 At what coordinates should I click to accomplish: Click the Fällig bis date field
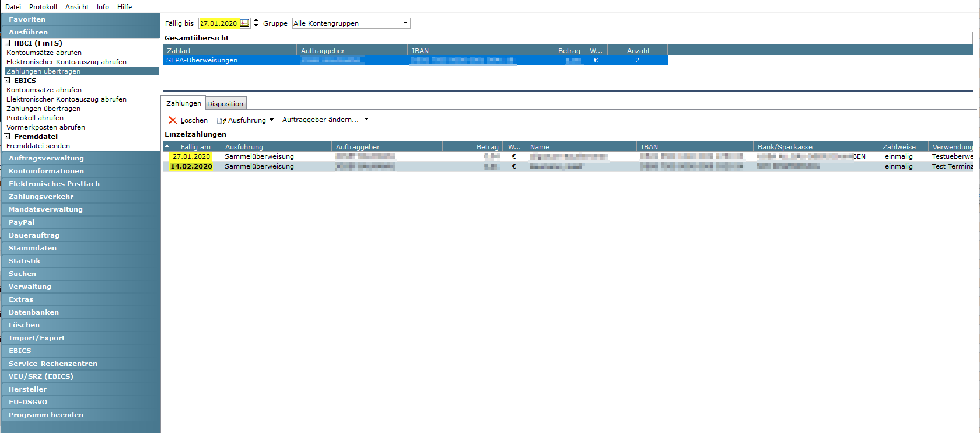[219, 23]
